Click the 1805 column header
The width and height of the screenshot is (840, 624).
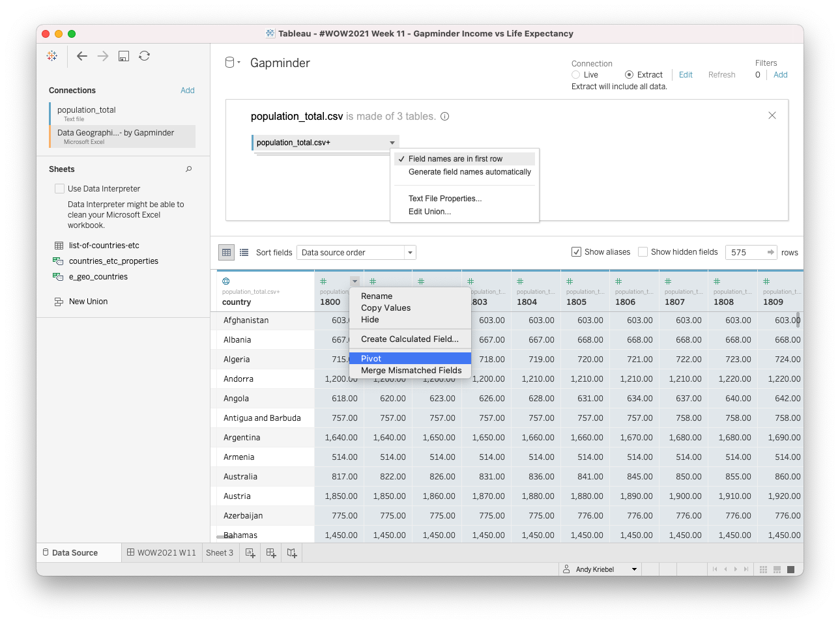[585, 291]
